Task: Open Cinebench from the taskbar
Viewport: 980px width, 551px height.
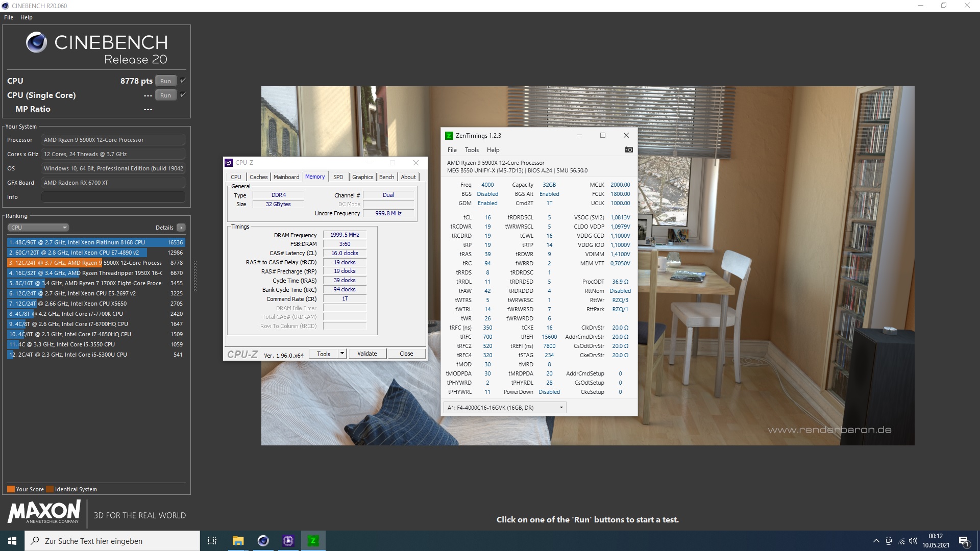Action: [263, 541]
